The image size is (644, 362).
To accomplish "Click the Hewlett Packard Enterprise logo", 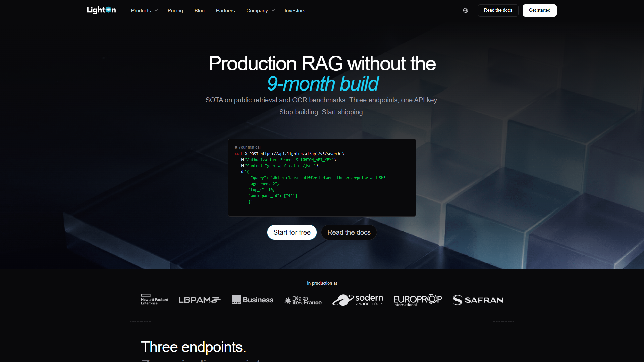I will click(x=155, y=299).
